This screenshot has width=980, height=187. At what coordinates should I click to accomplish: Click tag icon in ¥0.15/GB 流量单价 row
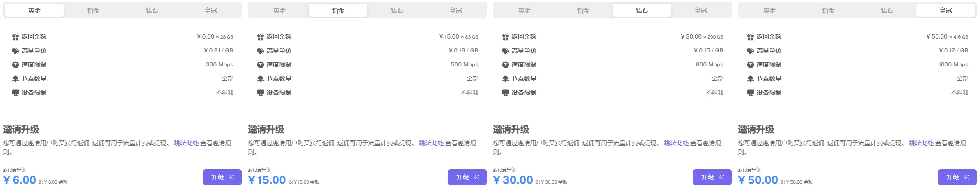(x=506, y=51)
